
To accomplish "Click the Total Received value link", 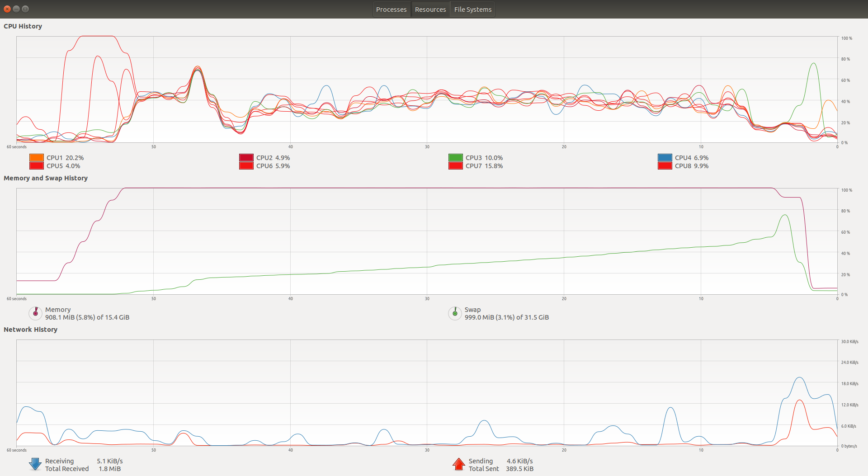I will 109,469.
